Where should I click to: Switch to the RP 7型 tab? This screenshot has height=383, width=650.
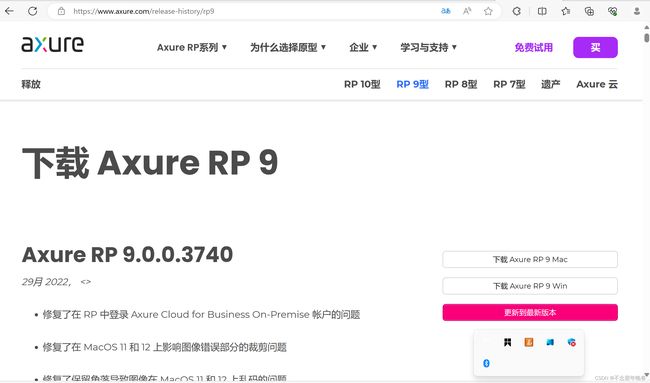pos(509,84)
